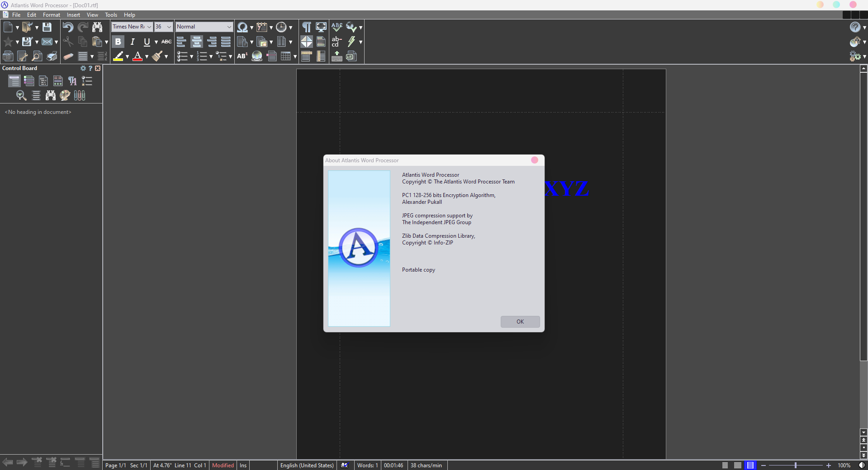Close the Control Board panel
Screen dimensions: 868x470
tap(98, 68)
